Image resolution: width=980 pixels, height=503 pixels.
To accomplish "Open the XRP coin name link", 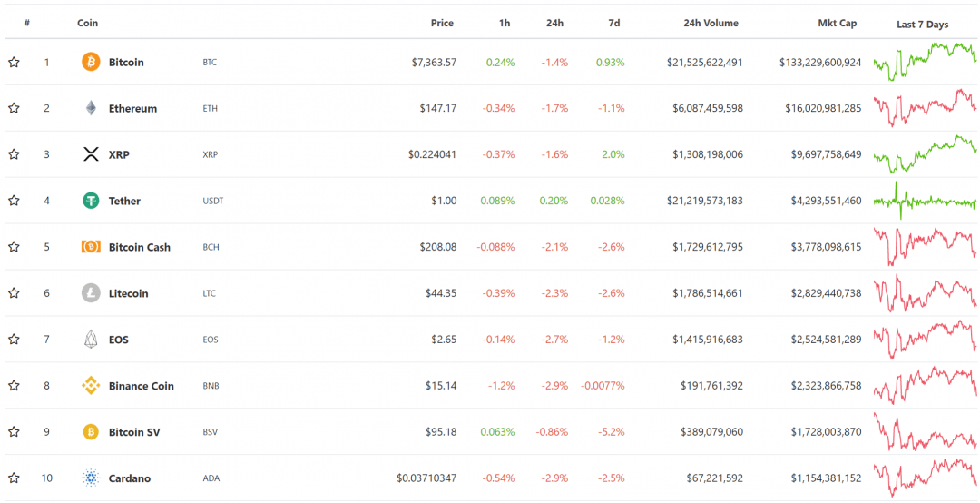I will [119, 154].
